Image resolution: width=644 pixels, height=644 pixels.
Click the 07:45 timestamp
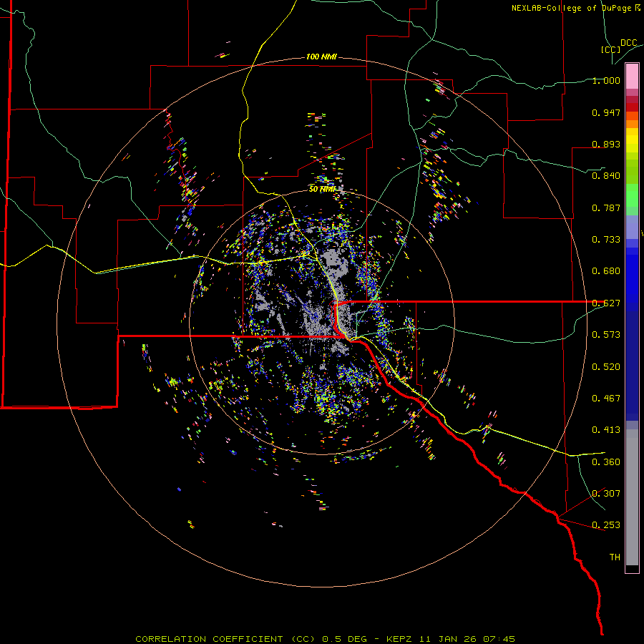click(499, 639)
